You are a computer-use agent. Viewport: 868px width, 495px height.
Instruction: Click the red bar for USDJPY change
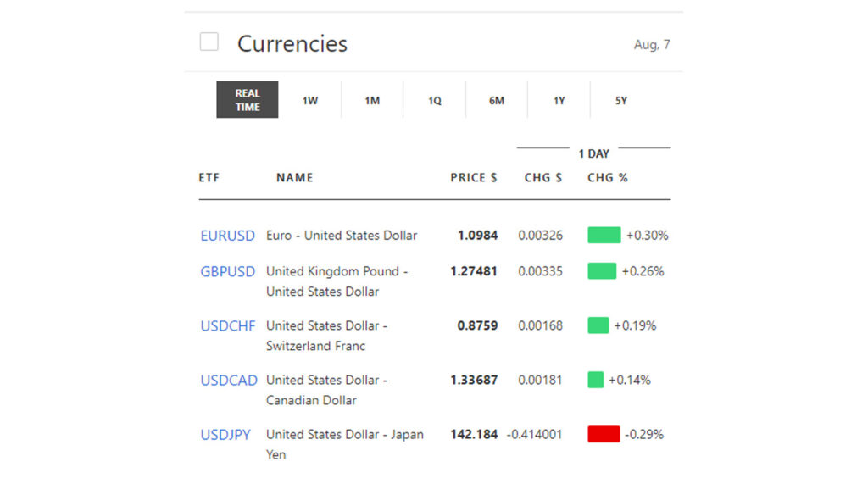tap(604, 435)
